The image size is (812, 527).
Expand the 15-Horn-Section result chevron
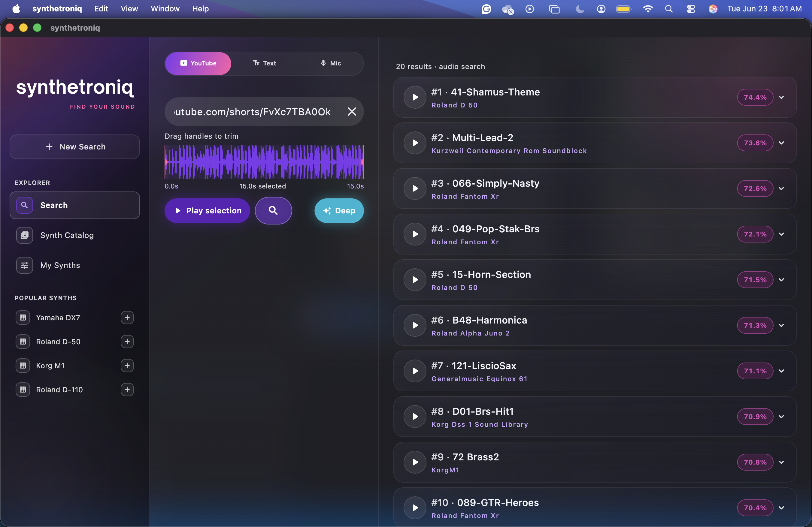pyautogui.click(x=781, y=280)
